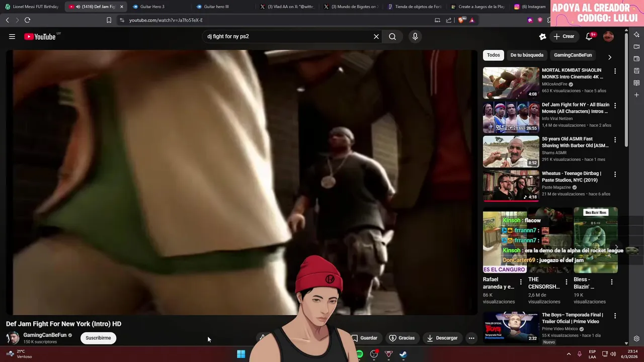The height and width of the screenshot is (362, 644).
Task: Open The Boys Temporada Final title
Action: click(x=573, y=318)
